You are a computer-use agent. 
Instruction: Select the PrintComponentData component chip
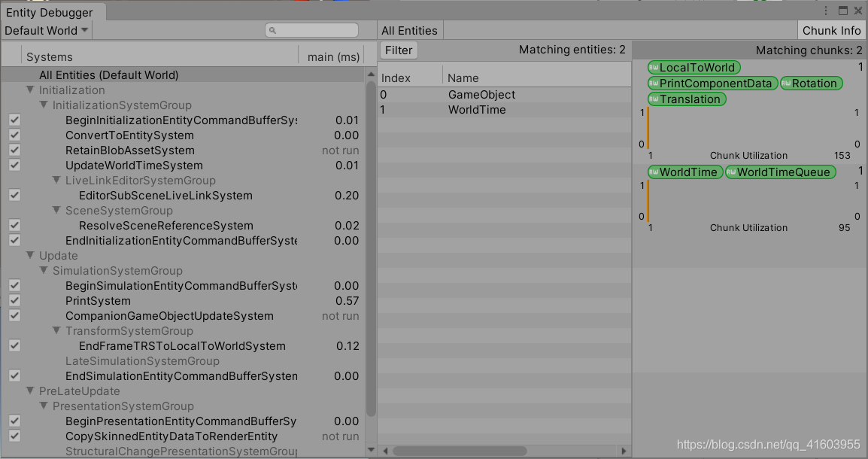coord(712,84)
